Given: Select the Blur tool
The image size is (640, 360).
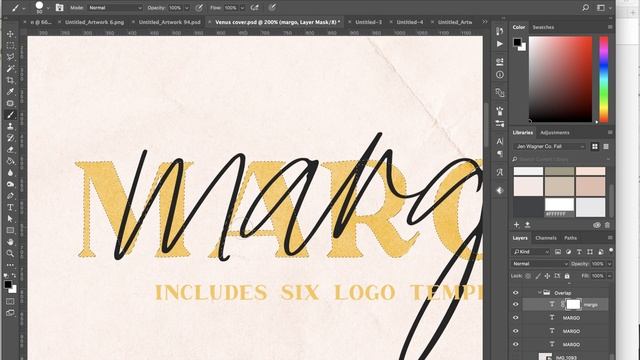Looking at the screenshot, I should [10, 173].
